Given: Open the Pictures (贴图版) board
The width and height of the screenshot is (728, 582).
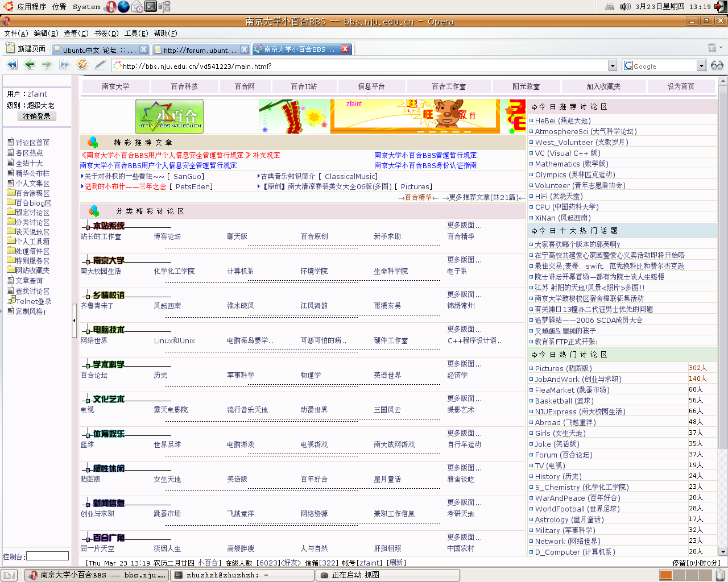Looking at the screenshot, I should [x=563, y=368].
